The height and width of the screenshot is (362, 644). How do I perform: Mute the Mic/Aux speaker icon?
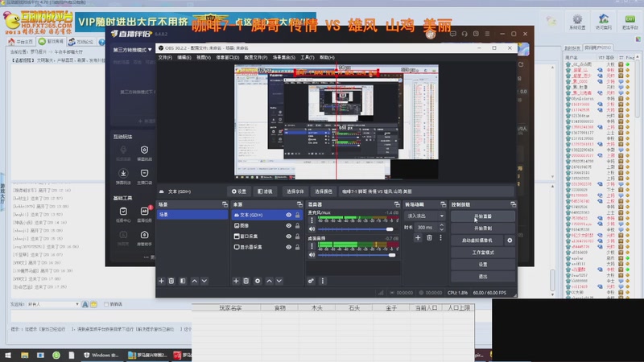[x=312, y=229]
